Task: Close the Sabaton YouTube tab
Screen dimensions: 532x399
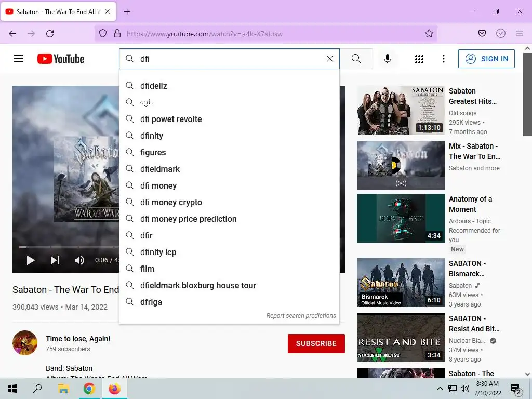Action: click(108, 11)
